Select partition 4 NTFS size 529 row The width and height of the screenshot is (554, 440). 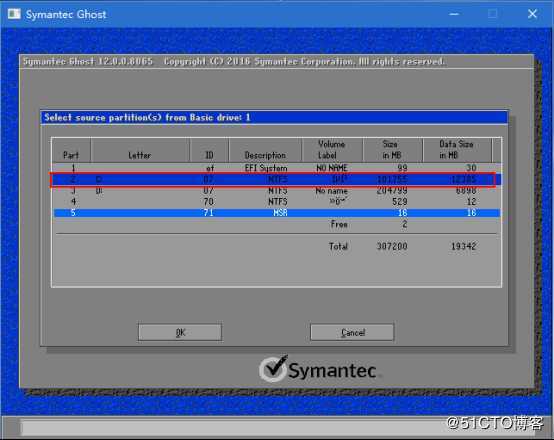[277, 202]
